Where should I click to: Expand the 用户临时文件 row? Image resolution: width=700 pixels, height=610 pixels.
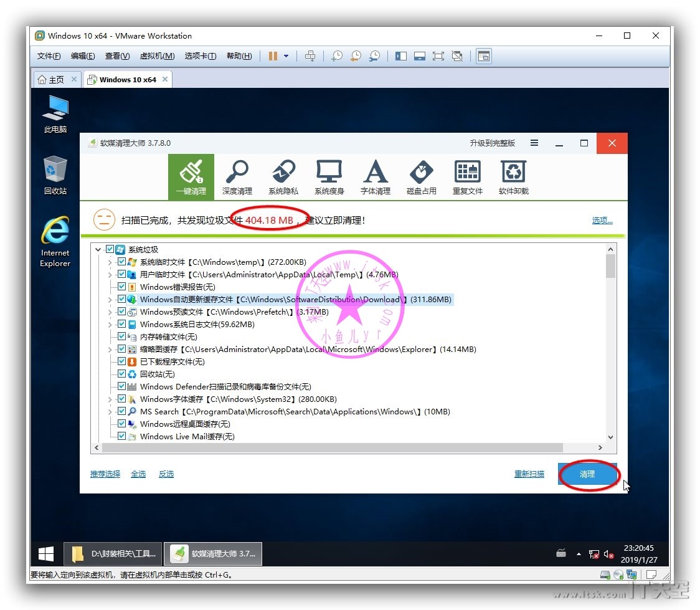pyautogui.click(x=110, y=275)
